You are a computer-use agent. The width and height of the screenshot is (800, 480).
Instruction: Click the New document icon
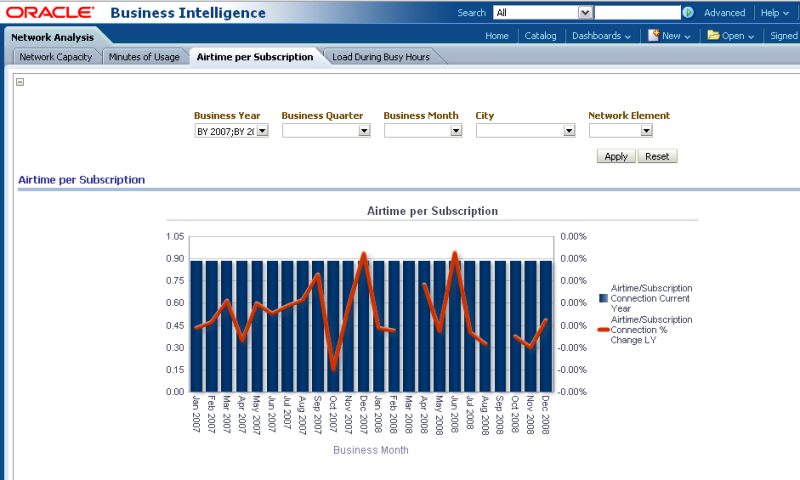(654, 35)
